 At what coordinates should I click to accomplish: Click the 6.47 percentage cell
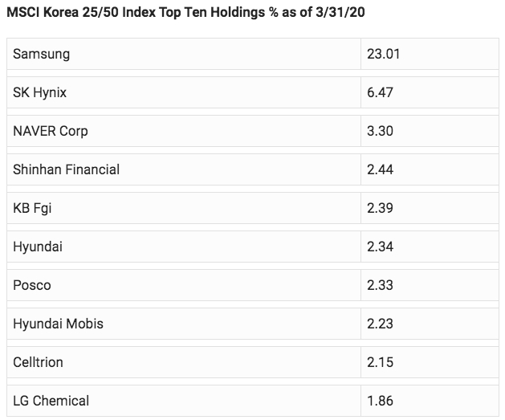click(x=380, y=93)
